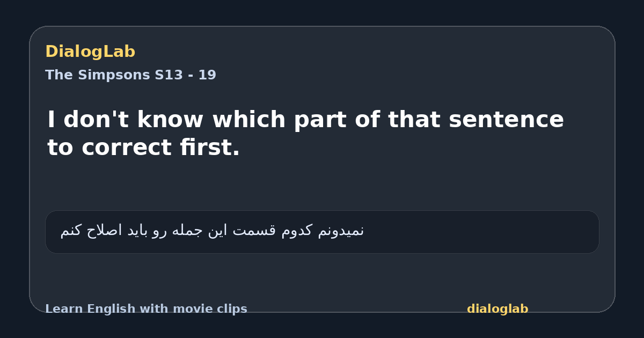The width and height of the screenshot is (644, 338).
Task: Select the word "which" in the quote
Action: point(248,120)
